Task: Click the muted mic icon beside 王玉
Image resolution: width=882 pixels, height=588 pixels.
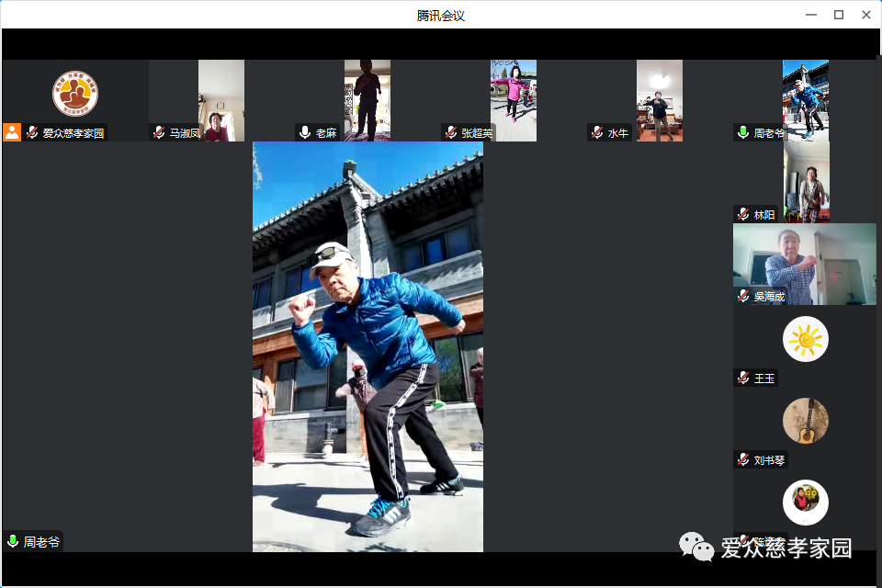Action: [743, 378]
